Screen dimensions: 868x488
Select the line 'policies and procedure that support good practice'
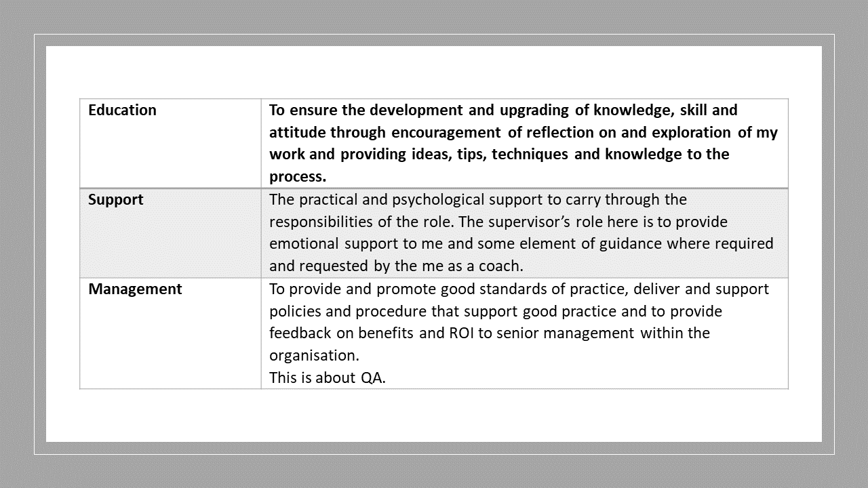[x=496, y=312]
